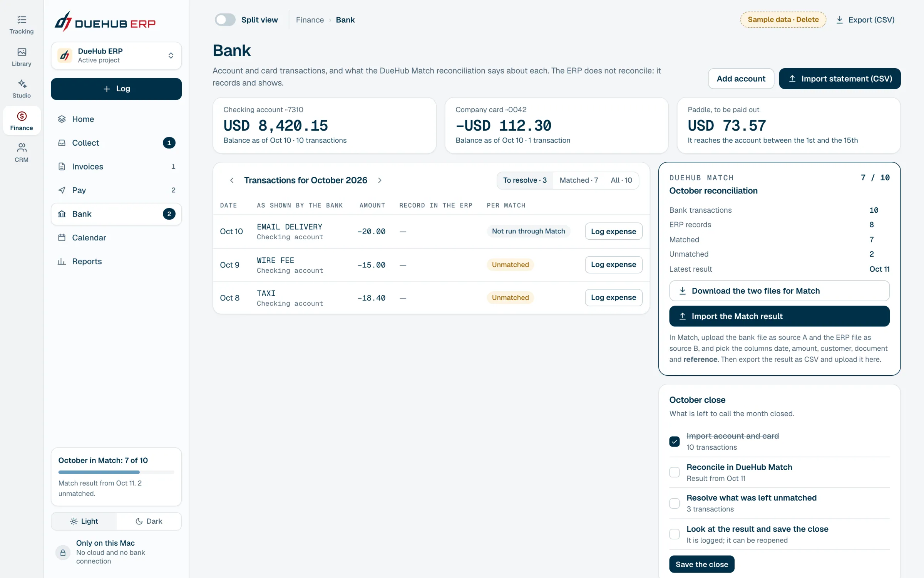
Task: Select the Matched · 7 tab
Action: tap(579, 180)
